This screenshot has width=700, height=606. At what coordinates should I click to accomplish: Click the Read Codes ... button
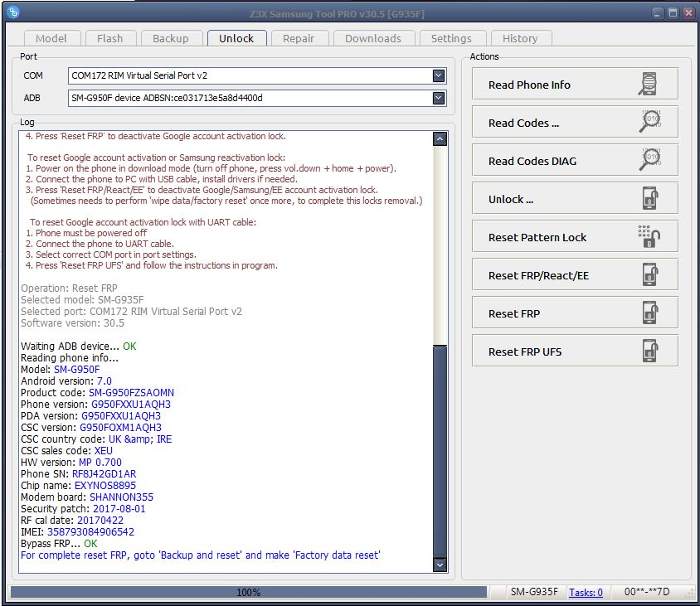click(575, 122)
